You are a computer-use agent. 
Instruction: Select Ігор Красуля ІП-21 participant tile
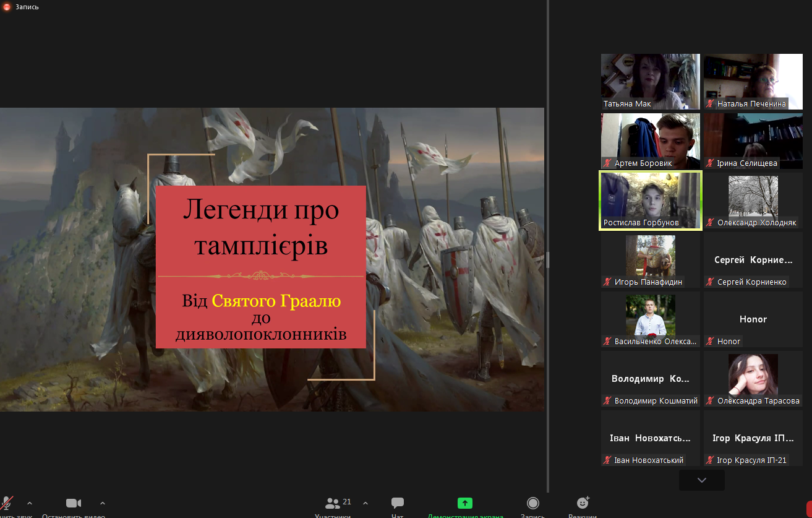(x=753, y=438)
